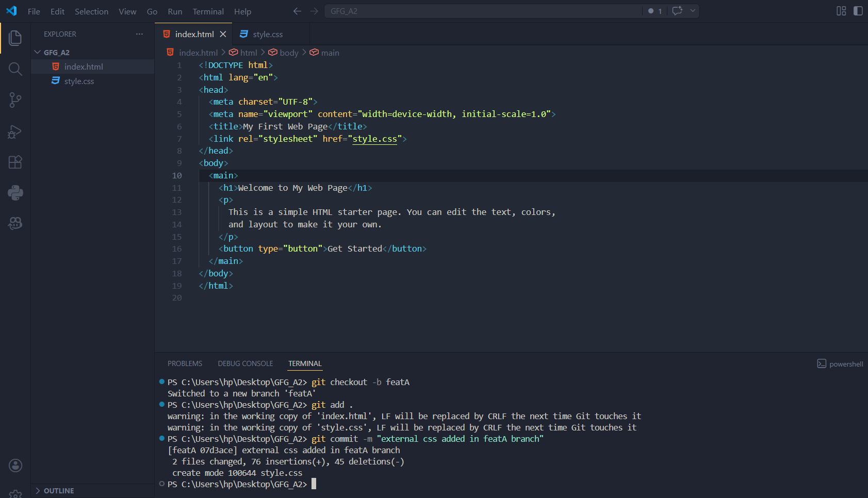
Task: Customize layout icon in title bar
Action: pos(841,11)
